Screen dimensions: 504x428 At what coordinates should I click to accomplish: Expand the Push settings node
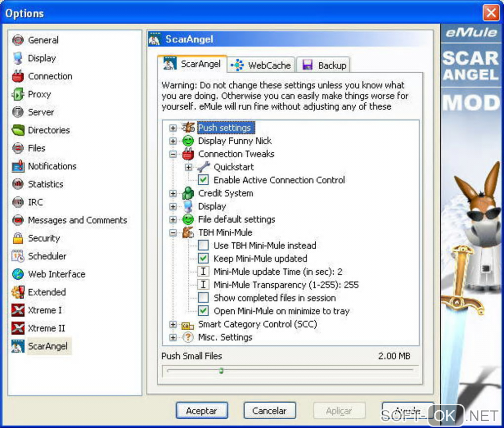click(x=173, y=128)
